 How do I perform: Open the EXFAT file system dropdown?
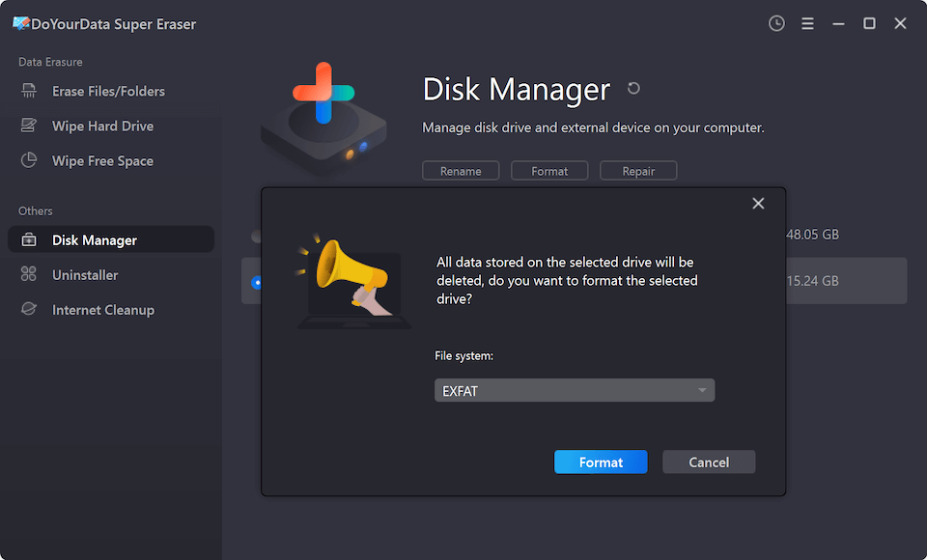coord(575,390)
